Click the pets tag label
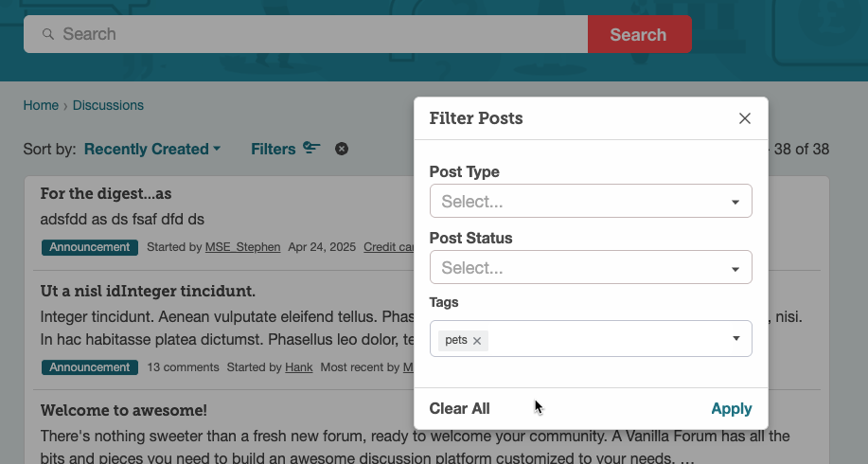This screenshot has width=868, height=464. point(456,340)
